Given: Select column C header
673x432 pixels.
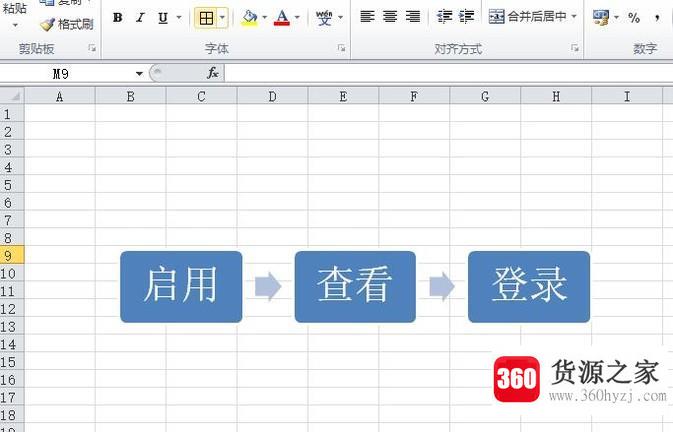Looking at the screenshot, I should (201, 97).
